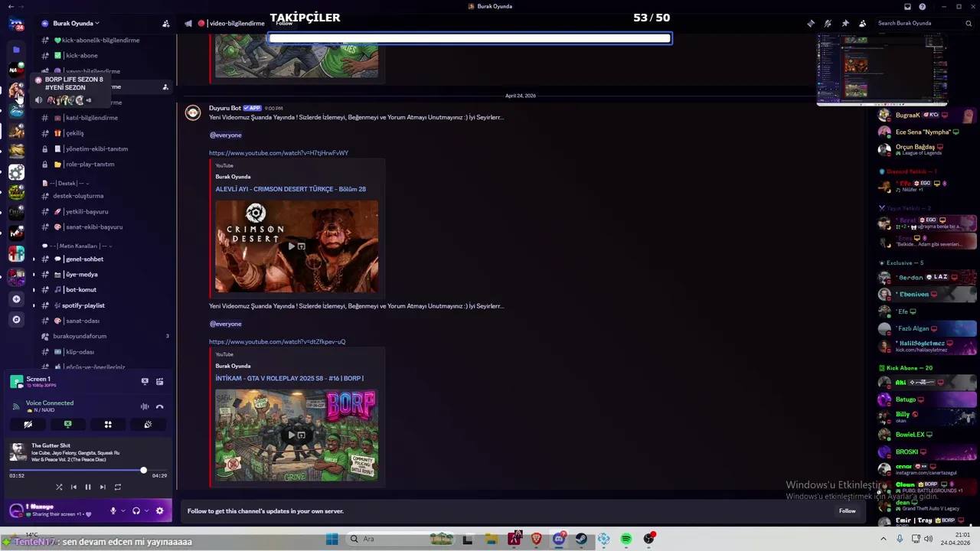Screen dimensions: 980x551
Task: Skip to previous track
Action: (73, 487)
